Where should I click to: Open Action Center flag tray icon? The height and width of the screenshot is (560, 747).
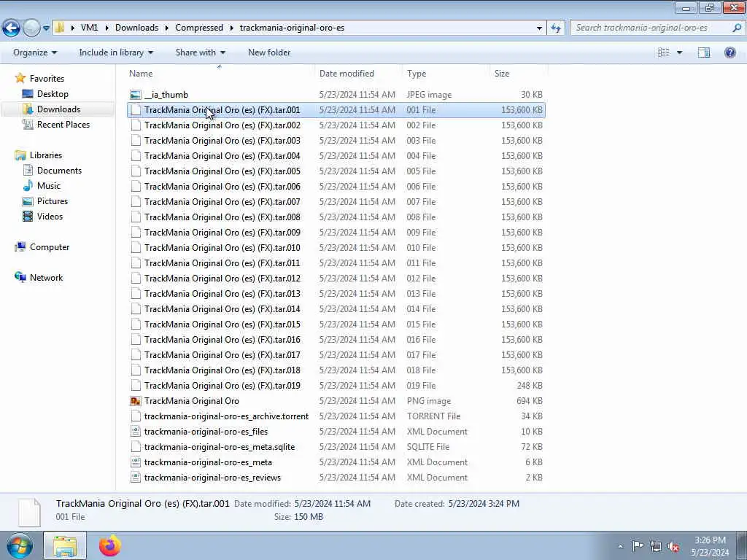click(x=638, y=546)
